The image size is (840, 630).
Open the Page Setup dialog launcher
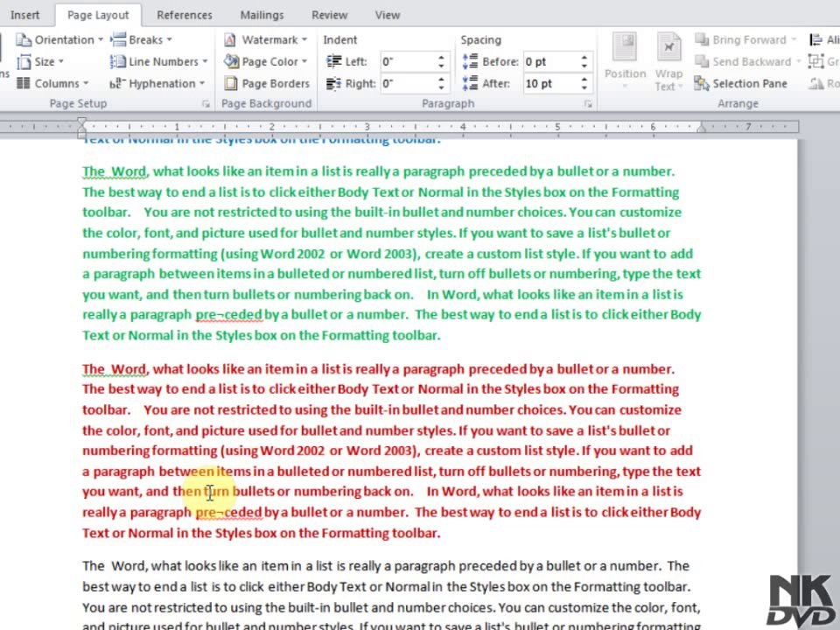(x=206, y=104)
